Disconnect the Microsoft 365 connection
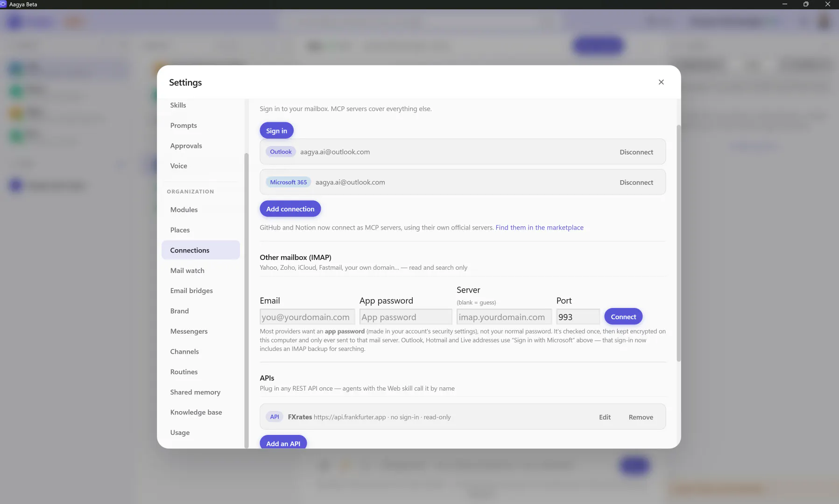Viewport: 839px width, 504px height. click(636, 182)
